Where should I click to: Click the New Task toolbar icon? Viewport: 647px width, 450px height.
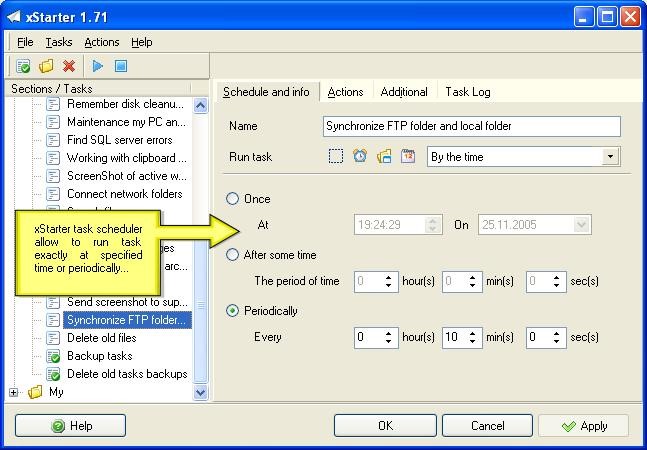pos(23,67)
